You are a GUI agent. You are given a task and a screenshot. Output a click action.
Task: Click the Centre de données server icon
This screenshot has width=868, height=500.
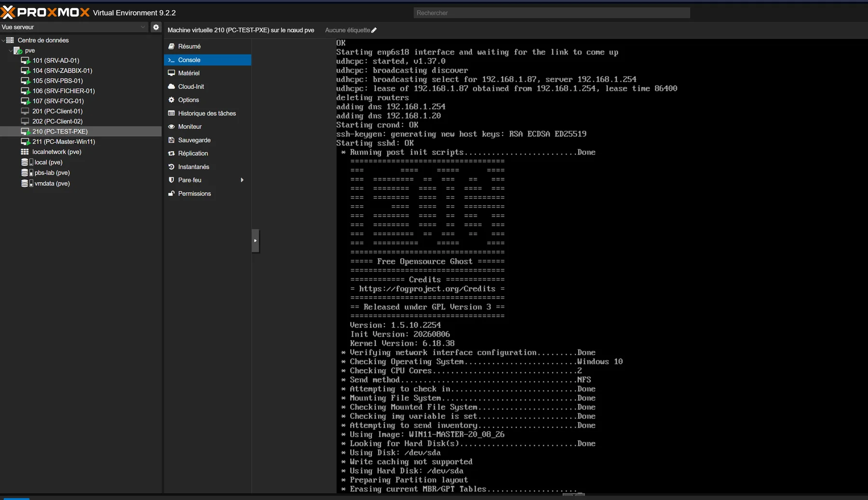[10, 40]
